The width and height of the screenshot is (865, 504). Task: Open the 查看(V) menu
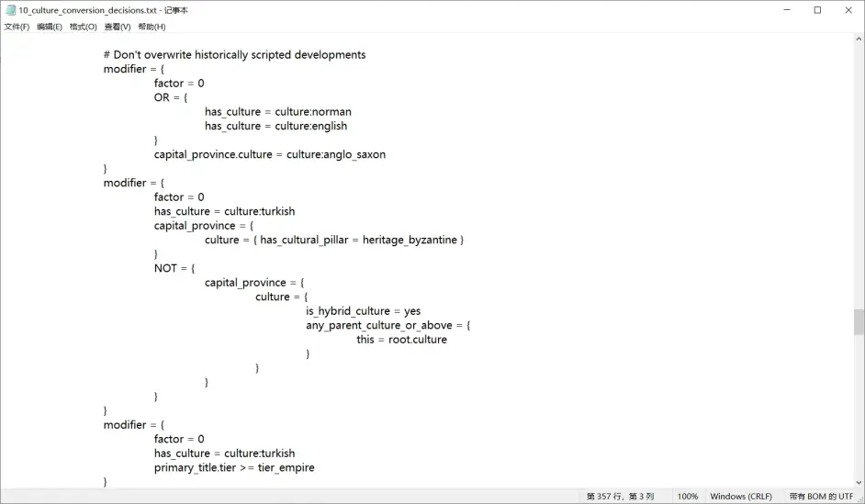point(117,27)
